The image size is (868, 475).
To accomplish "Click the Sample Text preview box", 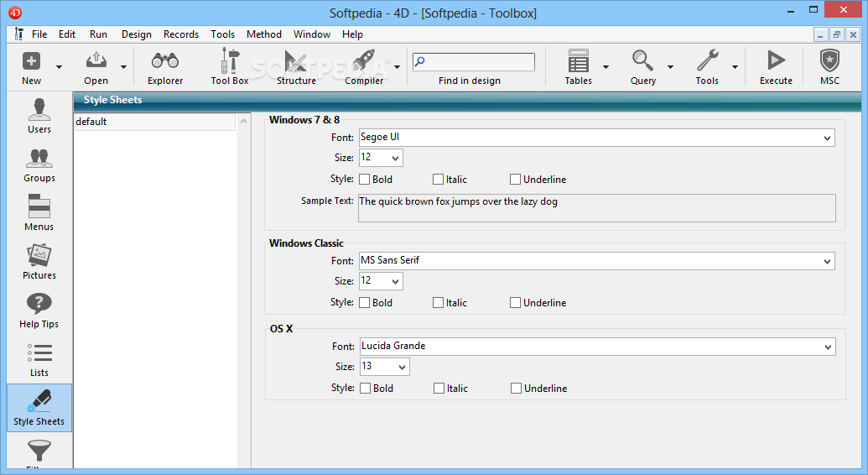I will [597, 208].
